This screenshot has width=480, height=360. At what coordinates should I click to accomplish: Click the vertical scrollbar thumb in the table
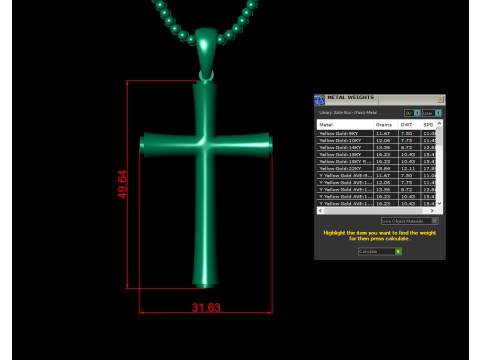pyautogui.click(x=439, y=136)
